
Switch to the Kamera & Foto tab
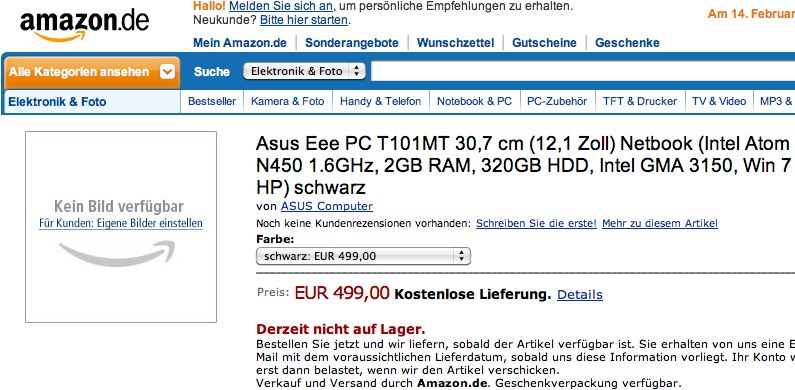tap(287, 101)
